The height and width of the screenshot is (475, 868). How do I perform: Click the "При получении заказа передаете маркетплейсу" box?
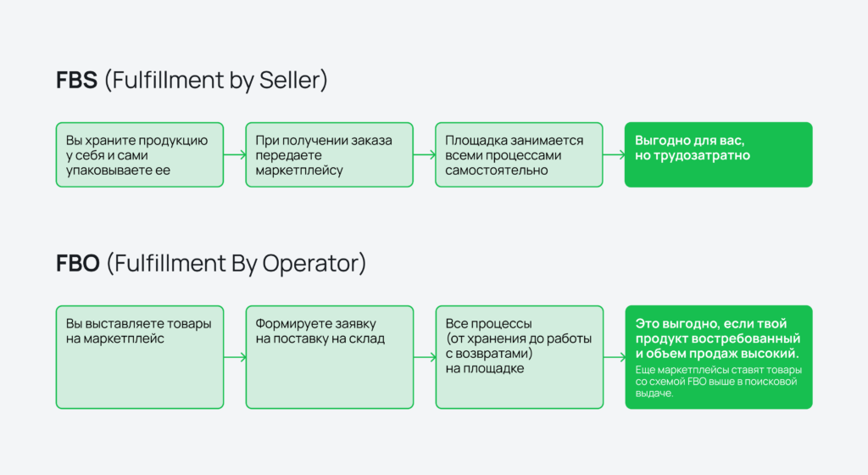(329, 155)
